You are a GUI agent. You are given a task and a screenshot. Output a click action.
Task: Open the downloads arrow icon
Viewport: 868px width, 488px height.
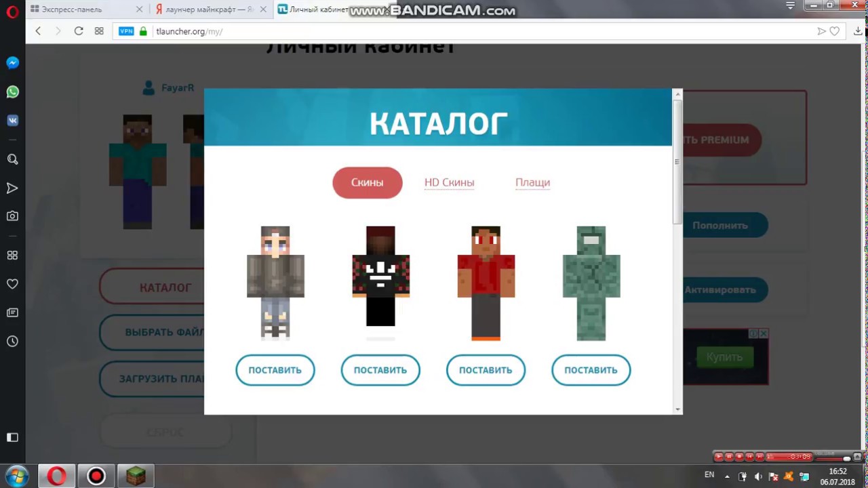click(x=858, y=31)
